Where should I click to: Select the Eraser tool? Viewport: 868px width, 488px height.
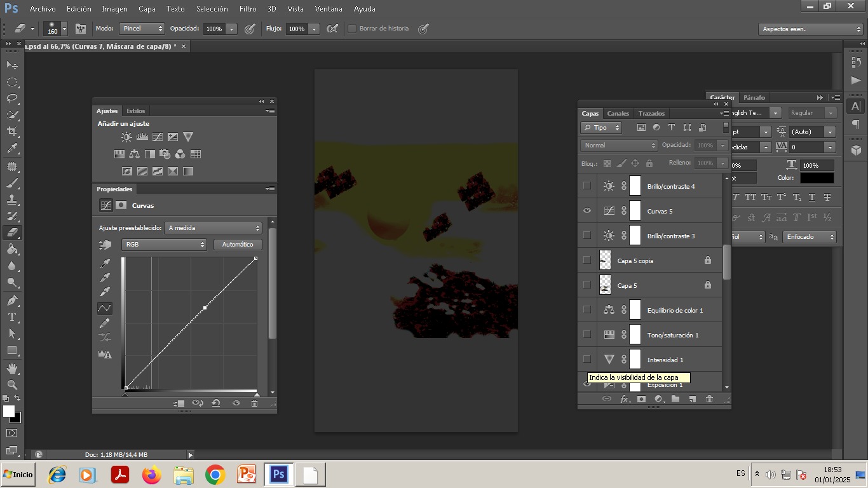(x=12, y=233)
